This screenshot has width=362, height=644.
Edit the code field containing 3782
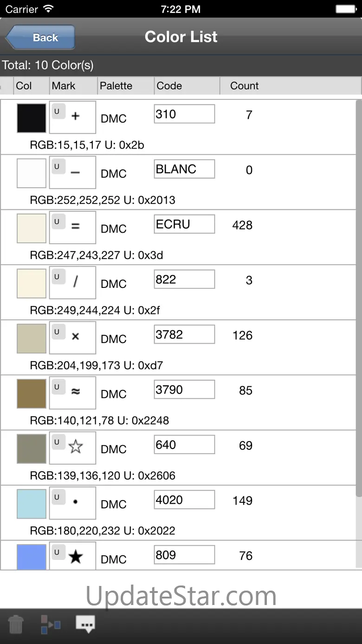(x=184, y=334)
